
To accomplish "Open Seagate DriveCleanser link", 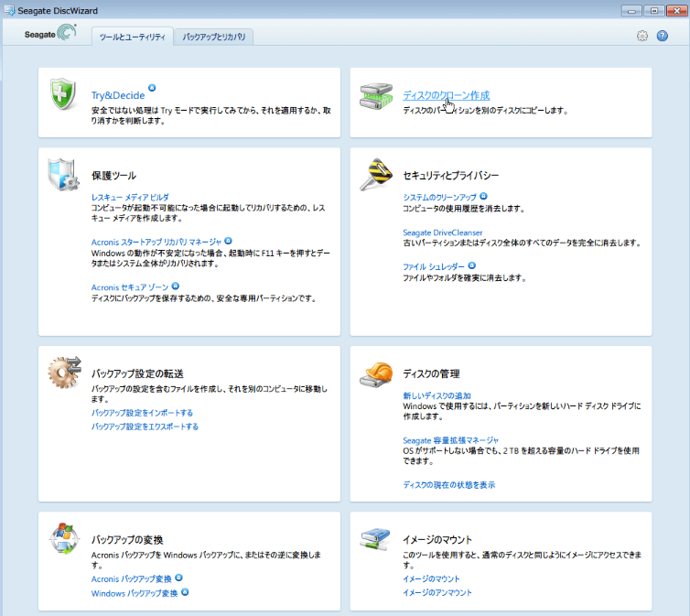I will click(x=443, y=232).
